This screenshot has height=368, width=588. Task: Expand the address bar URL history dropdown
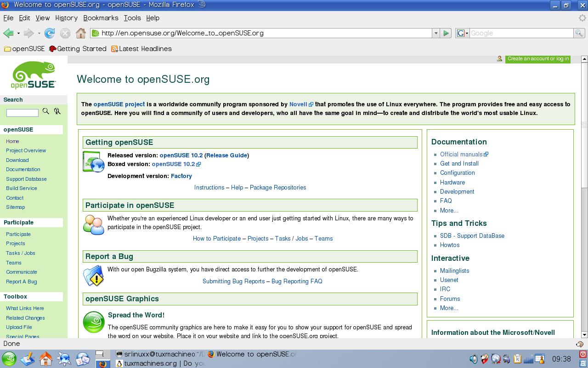pos(435,33)
